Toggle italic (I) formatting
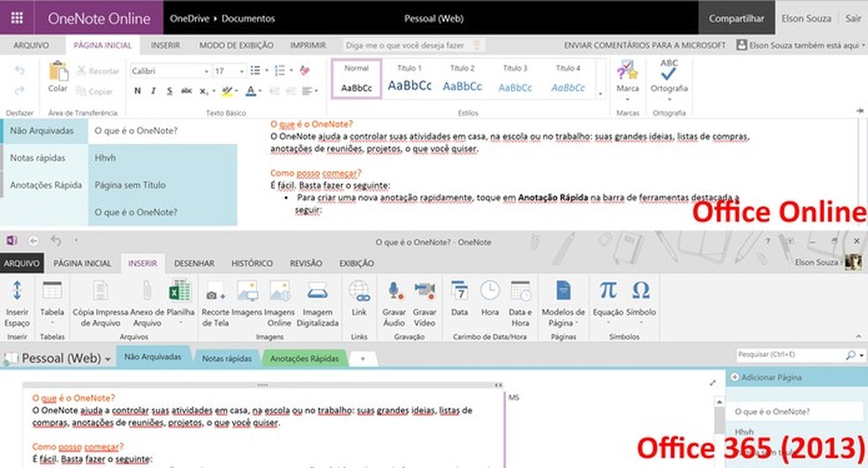The image size is (868, 468). point(153,91)
